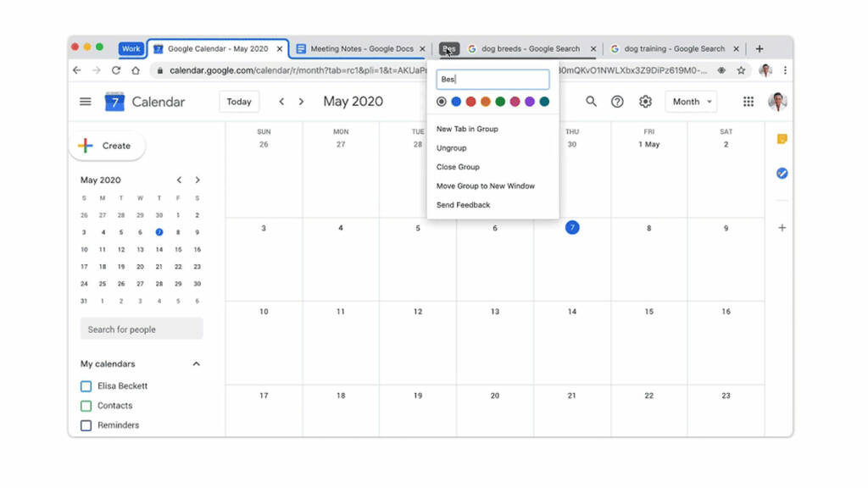Image resolution: width=868 pixels, height=488 pixels.
Task: Close the dog breeds tab
Action: [593, 48]
